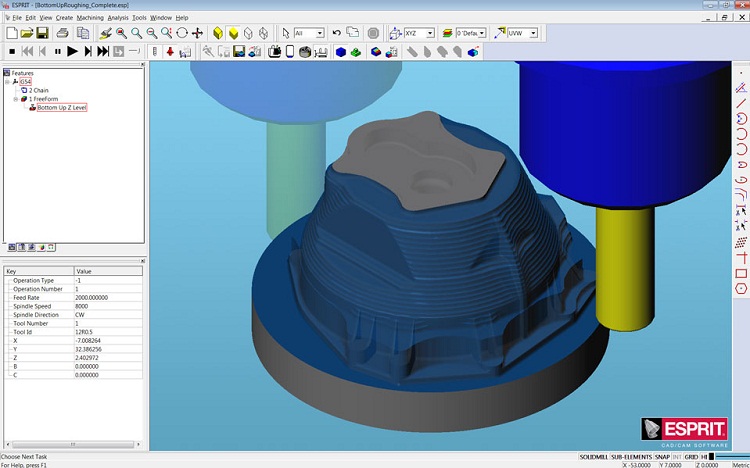Screen dimensions: 750x468
Task: Collapse the 1 FreeForm tree node
Action: (x=16, y=99)
